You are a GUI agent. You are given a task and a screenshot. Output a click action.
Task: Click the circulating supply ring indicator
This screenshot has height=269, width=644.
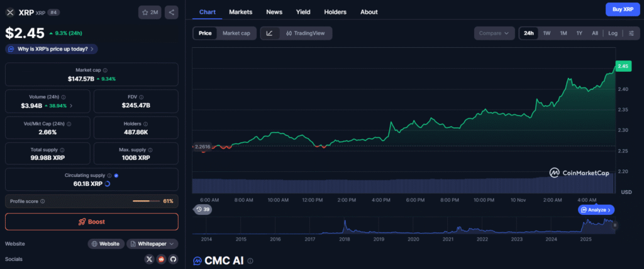point(108,183)
